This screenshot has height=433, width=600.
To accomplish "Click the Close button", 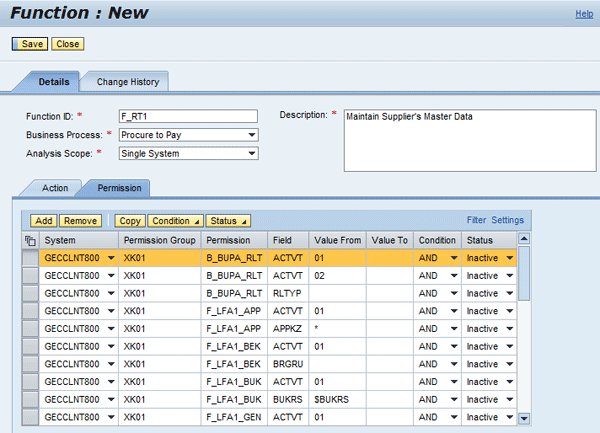I will pyautogui.click(x=68, y=44).
